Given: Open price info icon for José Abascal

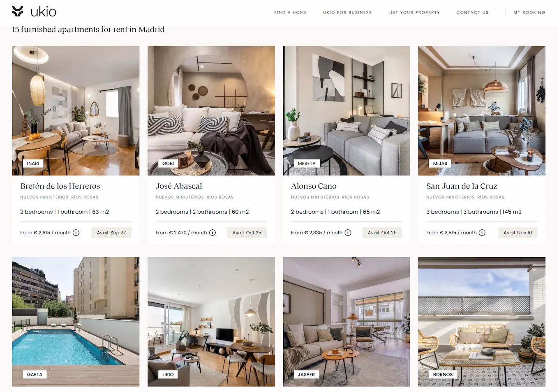Looking at the screenshot, I should point(213,233).
